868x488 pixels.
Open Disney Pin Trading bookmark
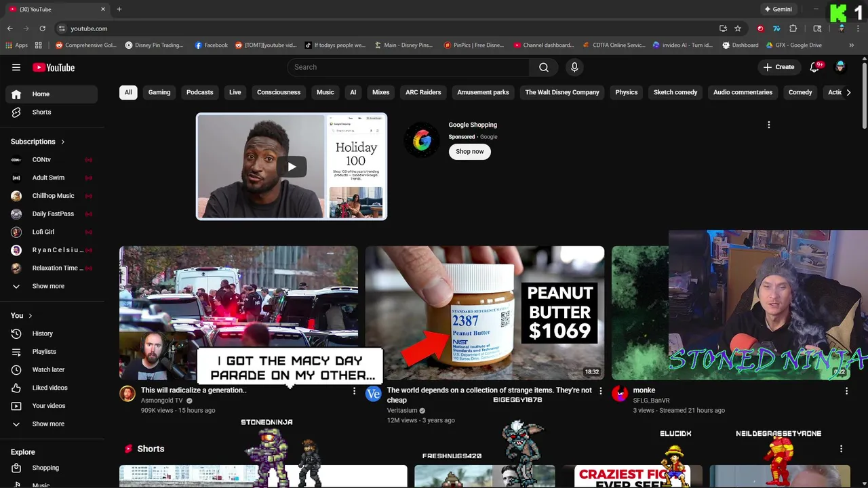154,45
